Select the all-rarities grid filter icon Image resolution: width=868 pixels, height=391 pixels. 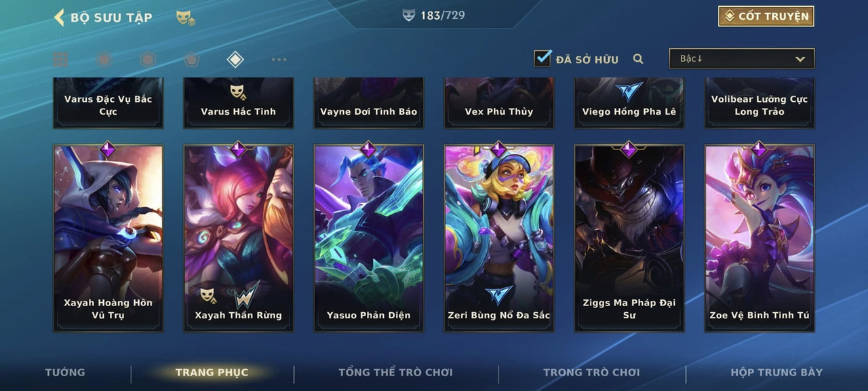(x=60, y=60)
